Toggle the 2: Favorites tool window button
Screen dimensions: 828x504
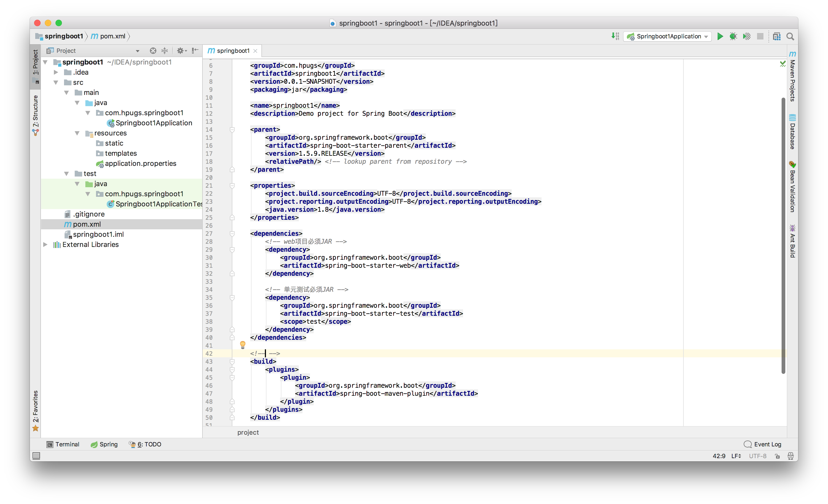(35, 411)
